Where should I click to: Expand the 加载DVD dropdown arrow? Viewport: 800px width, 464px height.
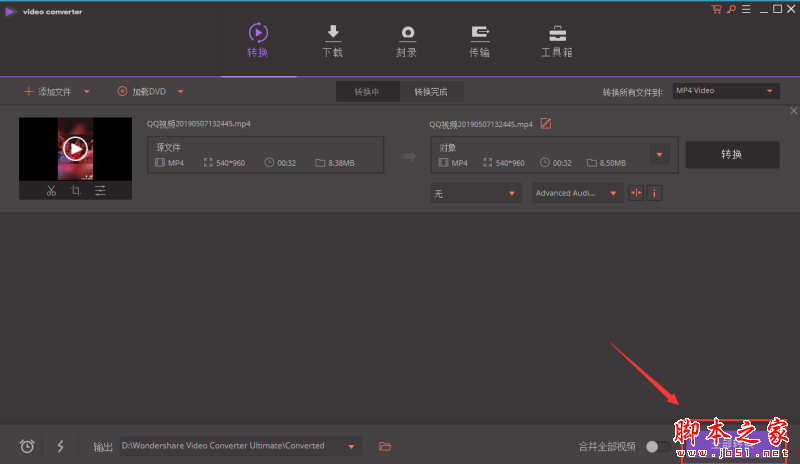pyautogui.click(x=181, y=92)
